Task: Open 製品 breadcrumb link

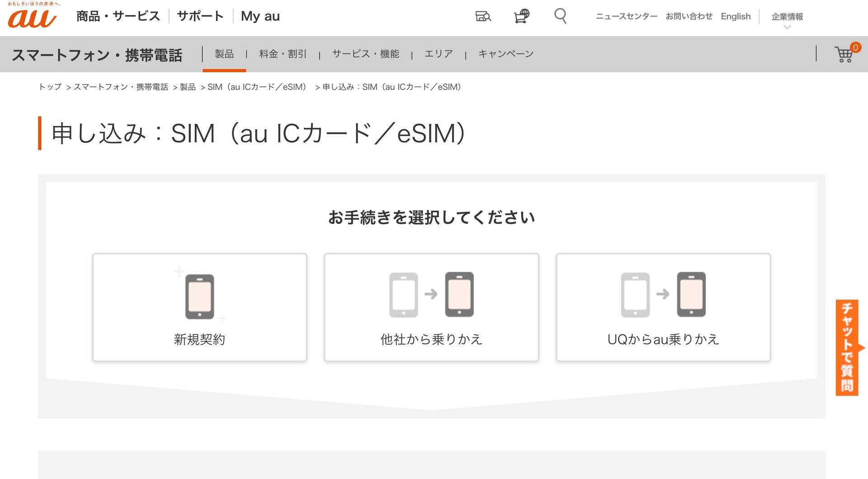Action: (188, 87)
